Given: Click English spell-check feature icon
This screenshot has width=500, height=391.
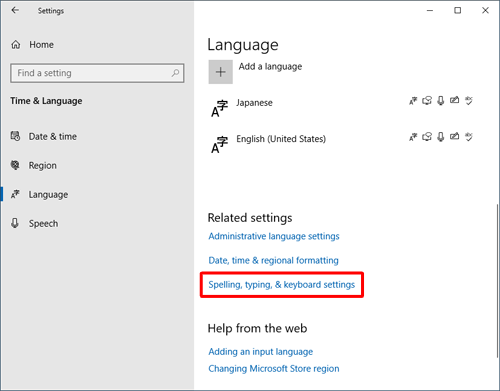Looking at the screenshot, I should pos(469,137).
